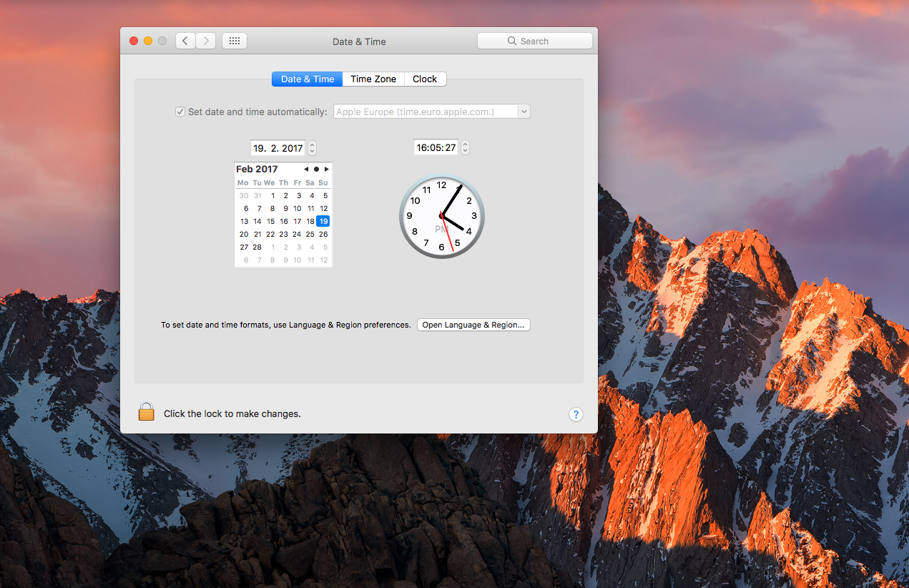The width and height of the screenshot is (909, 588).
Task: Show previous month with calendar left arrow
Action: (306, 170)
